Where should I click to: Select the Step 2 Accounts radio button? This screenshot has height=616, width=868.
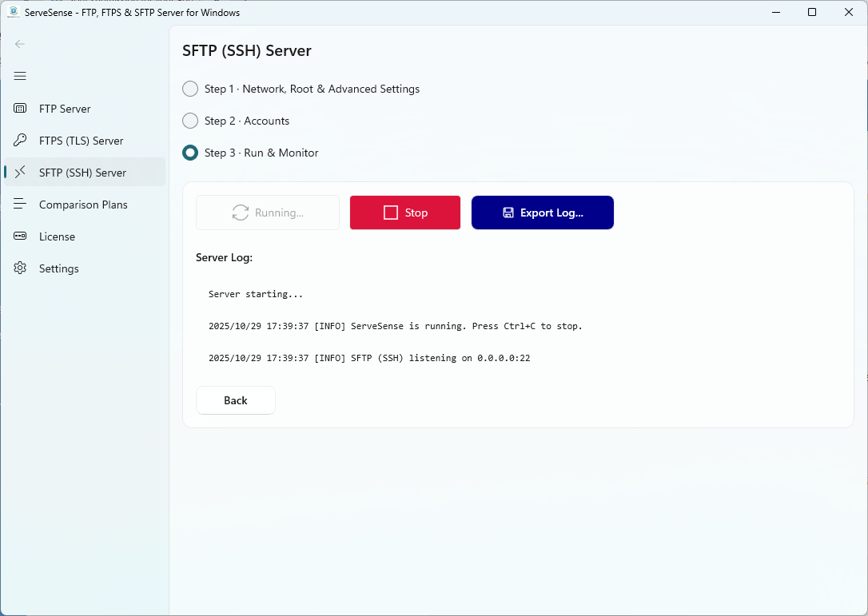pos(190,121)
